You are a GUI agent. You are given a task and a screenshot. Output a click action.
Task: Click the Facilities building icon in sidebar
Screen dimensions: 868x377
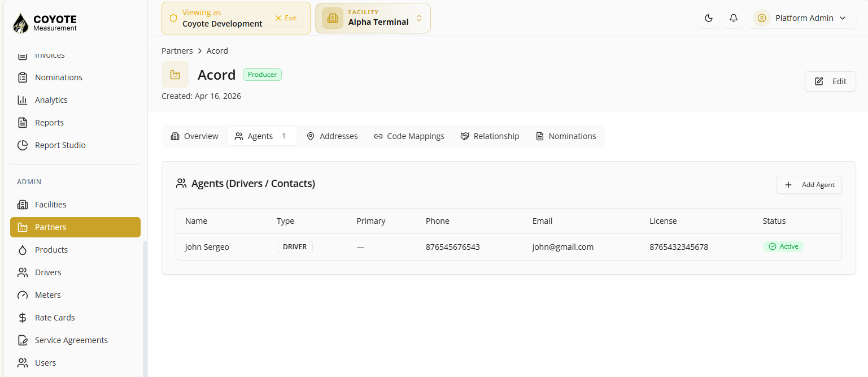point(23,205)
